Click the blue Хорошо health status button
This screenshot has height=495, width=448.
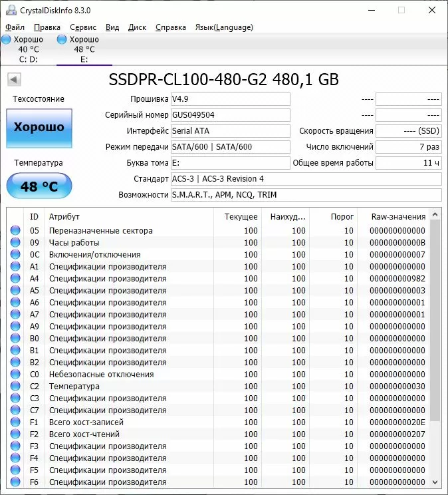pos(39,128)
